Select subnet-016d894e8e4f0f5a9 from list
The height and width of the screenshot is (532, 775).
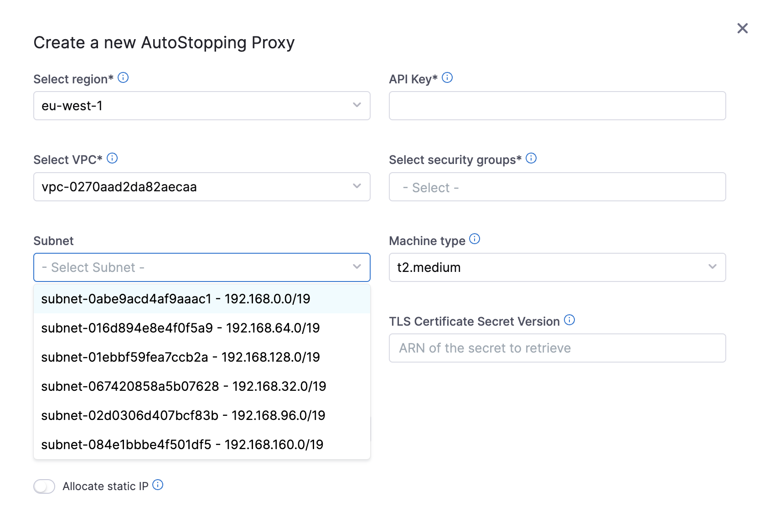[181, 328]
